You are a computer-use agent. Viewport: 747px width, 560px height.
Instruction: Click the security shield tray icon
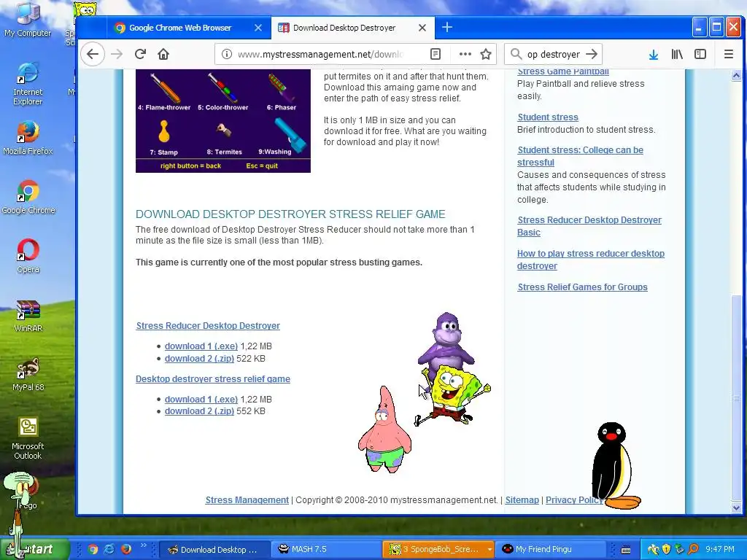click(x=667, y=550)
